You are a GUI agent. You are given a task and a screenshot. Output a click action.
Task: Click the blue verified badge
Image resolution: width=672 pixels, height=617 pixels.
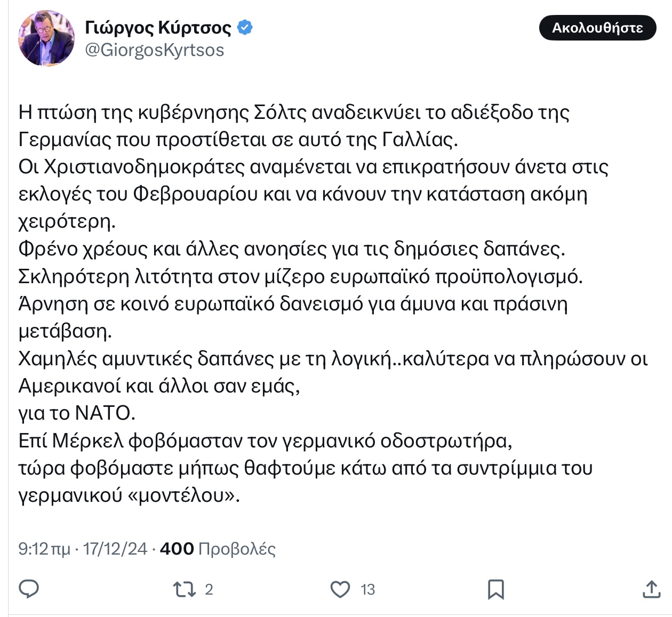245,27
